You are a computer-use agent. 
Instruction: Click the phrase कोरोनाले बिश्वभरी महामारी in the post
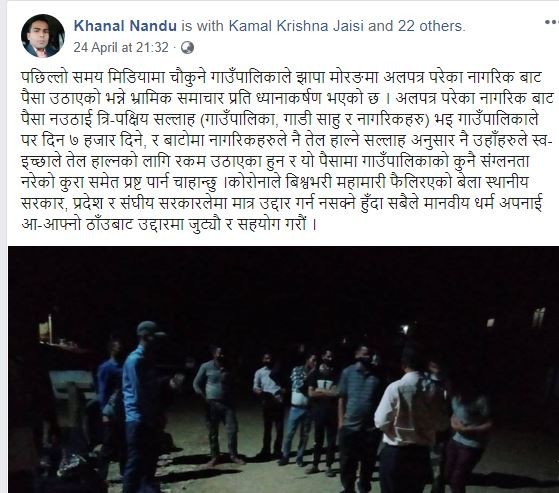click(x=308, y=183)
